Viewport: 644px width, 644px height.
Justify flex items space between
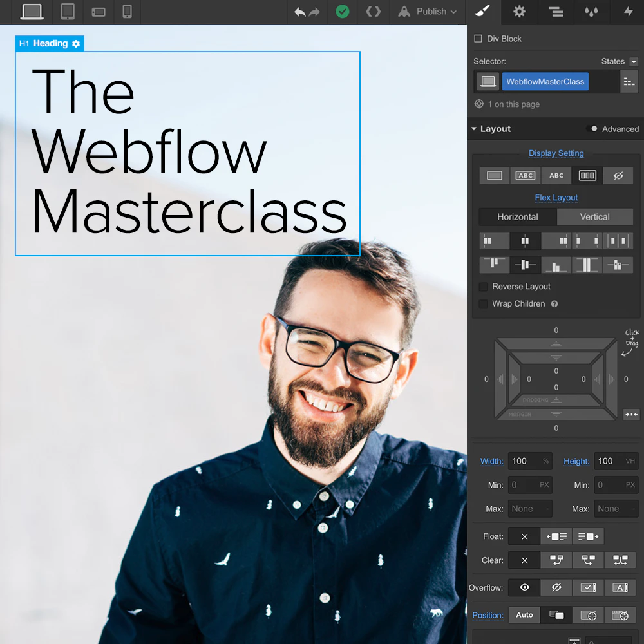click(587, 241)
